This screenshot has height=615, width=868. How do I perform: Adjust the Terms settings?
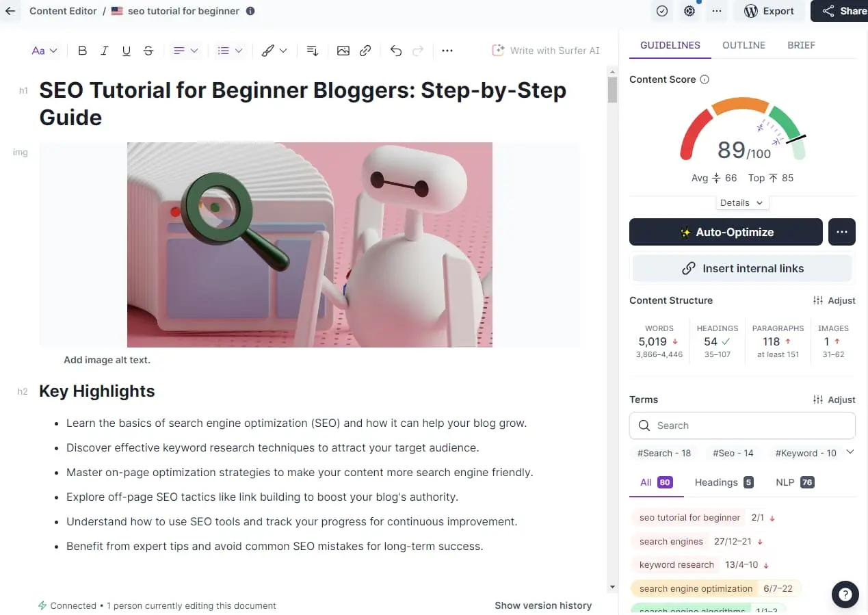pyautogui.click(x=834, y=400)
